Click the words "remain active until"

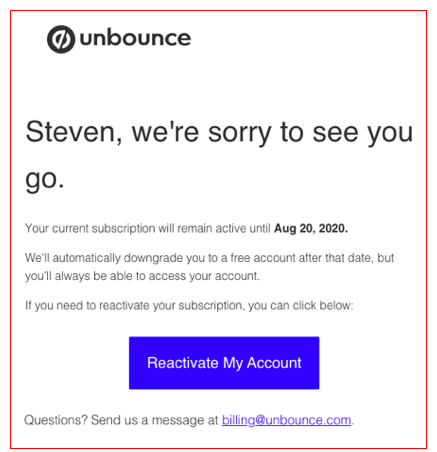point(224,228)
